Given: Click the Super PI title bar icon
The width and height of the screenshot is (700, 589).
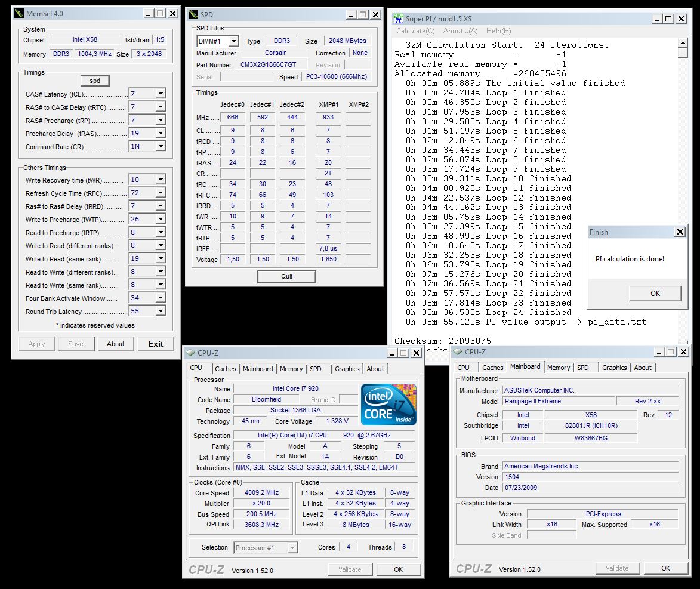Looking at the screenshot, I should tap(398, 18).
